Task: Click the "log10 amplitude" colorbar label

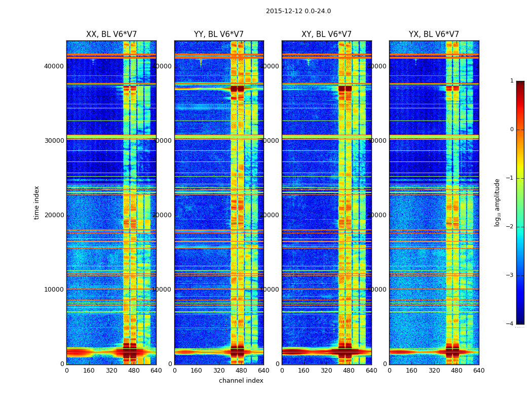Action: pos(497,202)
